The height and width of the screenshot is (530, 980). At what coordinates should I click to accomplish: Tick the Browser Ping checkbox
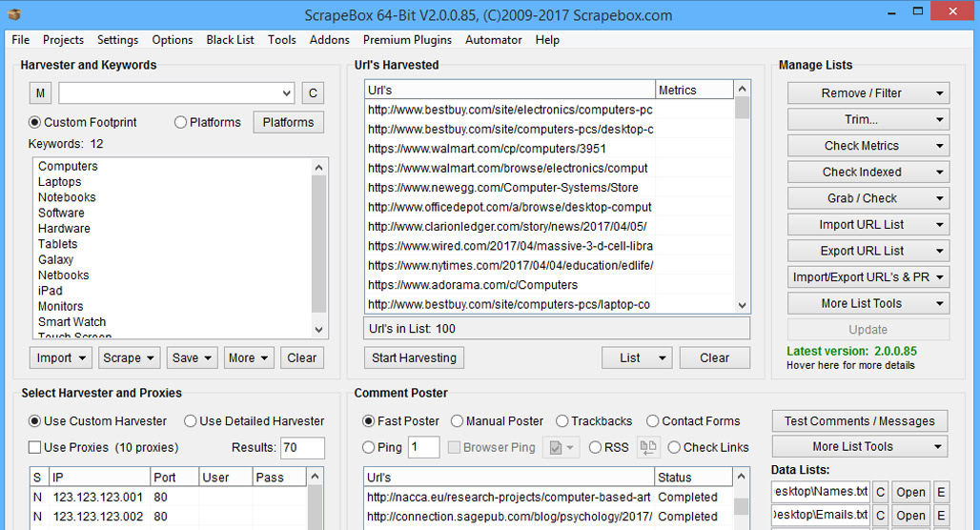[455, 447]
